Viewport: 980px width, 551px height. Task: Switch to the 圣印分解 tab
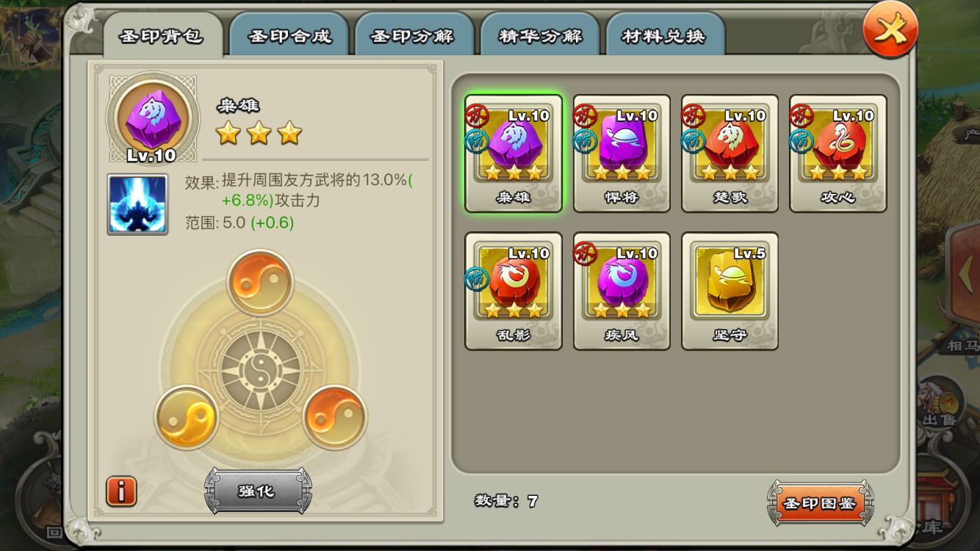(x=414, y=35)
